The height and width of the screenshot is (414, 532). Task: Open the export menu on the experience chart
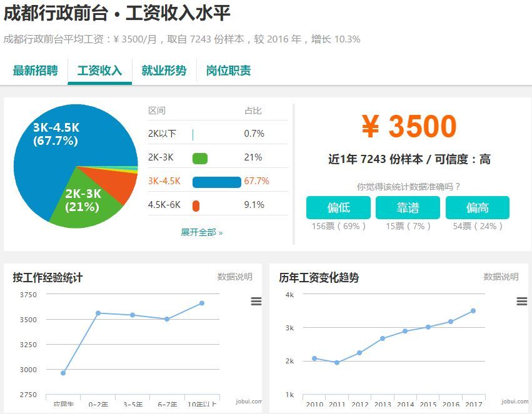click(x=256, y=301)
